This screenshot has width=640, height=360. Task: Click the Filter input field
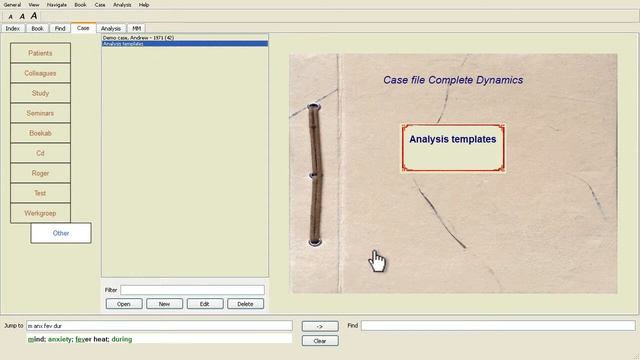pyautogui.click(x=192, y=290)
